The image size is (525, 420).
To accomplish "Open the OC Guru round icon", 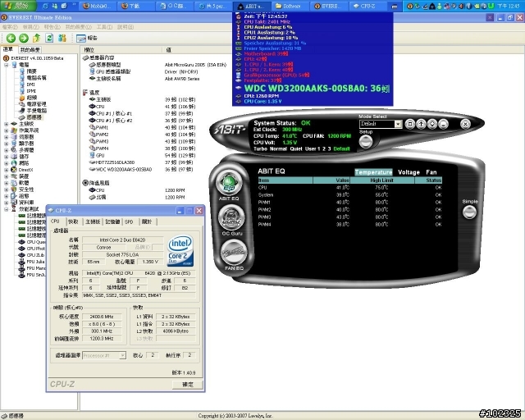I will click(x=231, y=217).
